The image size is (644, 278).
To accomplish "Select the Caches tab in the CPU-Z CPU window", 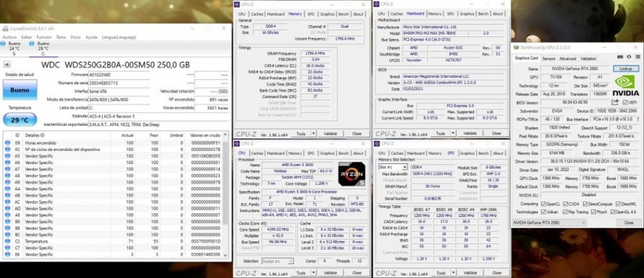I will [257, 153].
